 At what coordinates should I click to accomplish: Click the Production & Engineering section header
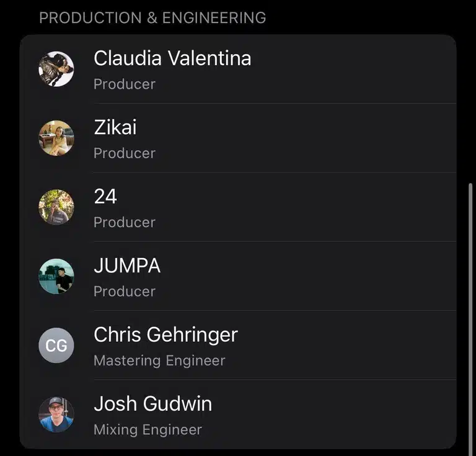tap(152, 17)
